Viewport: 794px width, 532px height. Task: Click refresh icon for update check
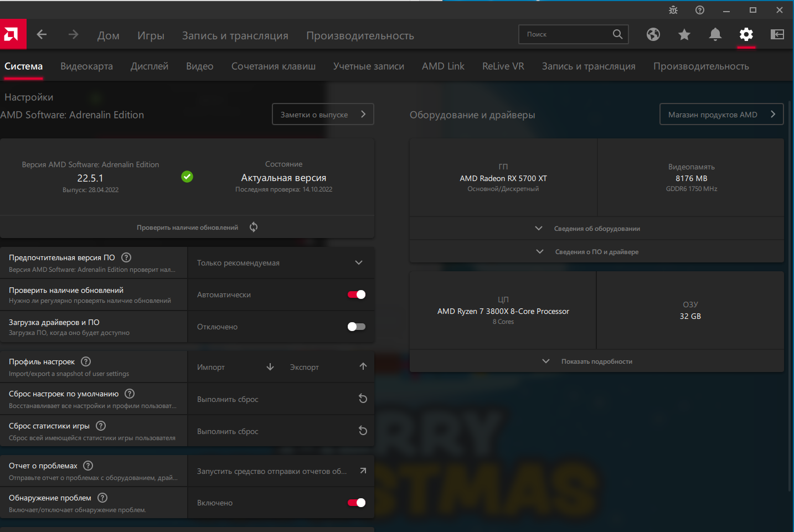pos(254,227)
